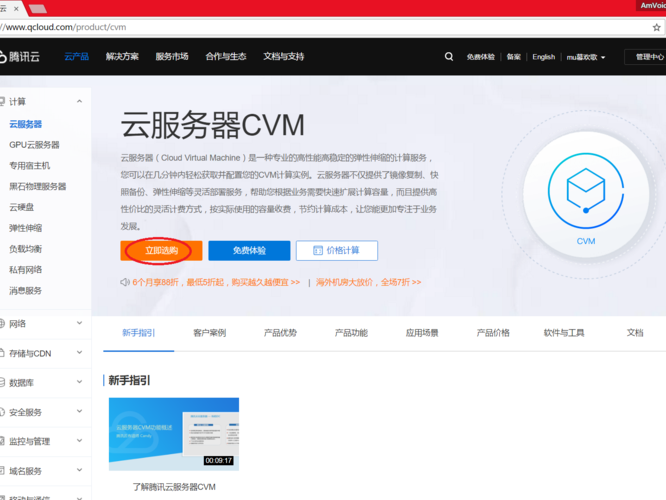The height and width of the screenshot is (500, 666).
Task: Click the 了解腾讯云服务器CVM video title
Action: point(174,487)
